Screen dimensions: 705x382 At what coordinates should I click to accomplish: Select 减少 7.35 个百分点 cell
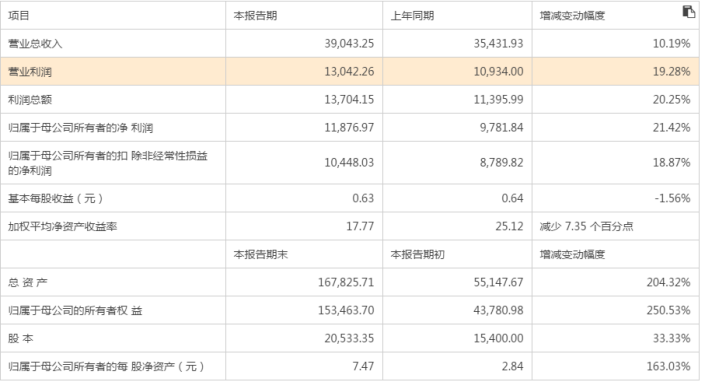pos(586,226)
